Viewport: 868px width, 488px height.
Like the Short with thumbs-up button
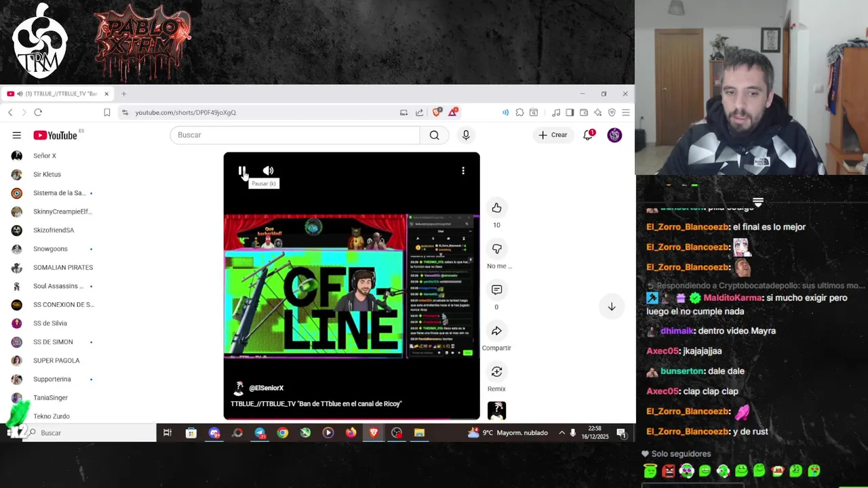[496, 208]
